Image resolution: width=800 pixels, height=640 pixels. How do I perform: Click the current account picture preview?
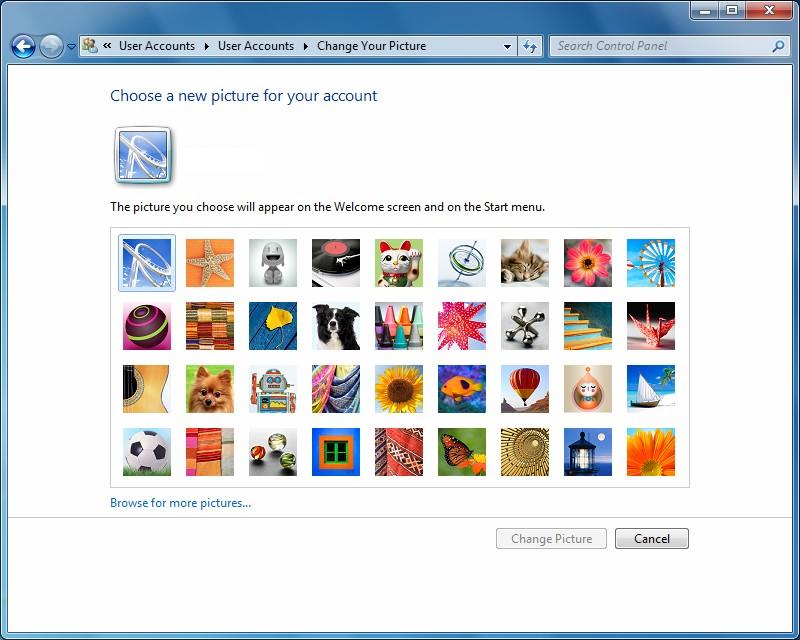(x=143, y=155)
